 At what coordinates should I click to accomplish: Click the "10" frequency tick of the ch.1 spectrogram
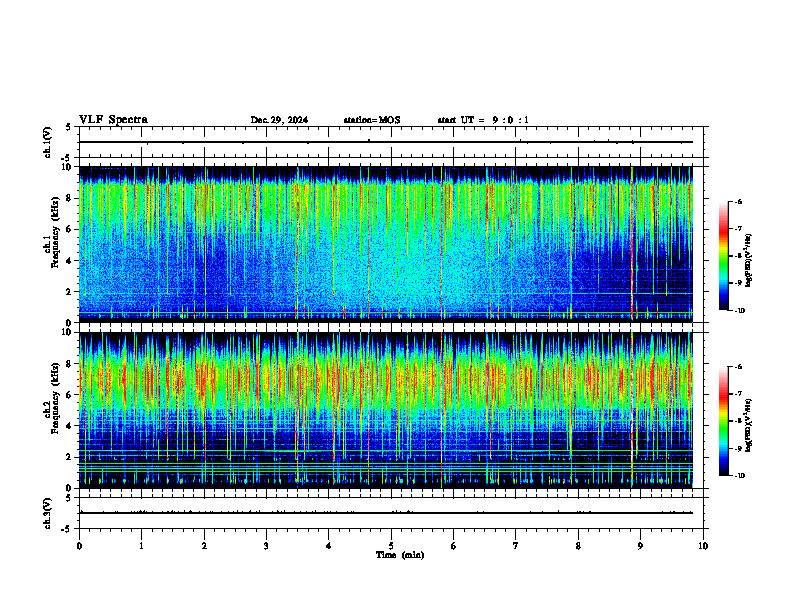click(x=68, y=167)
